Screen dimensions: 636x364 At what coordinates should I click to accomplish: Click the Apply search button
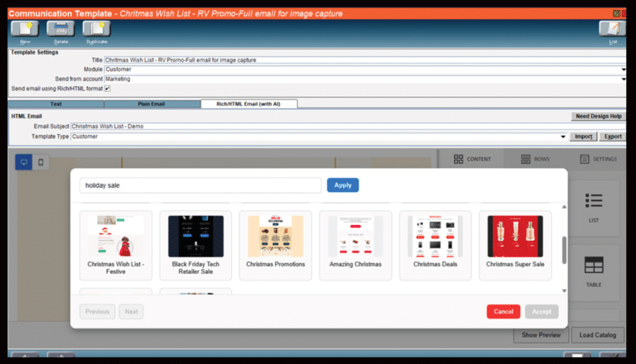pyautogui.click(x=343, y=185)
